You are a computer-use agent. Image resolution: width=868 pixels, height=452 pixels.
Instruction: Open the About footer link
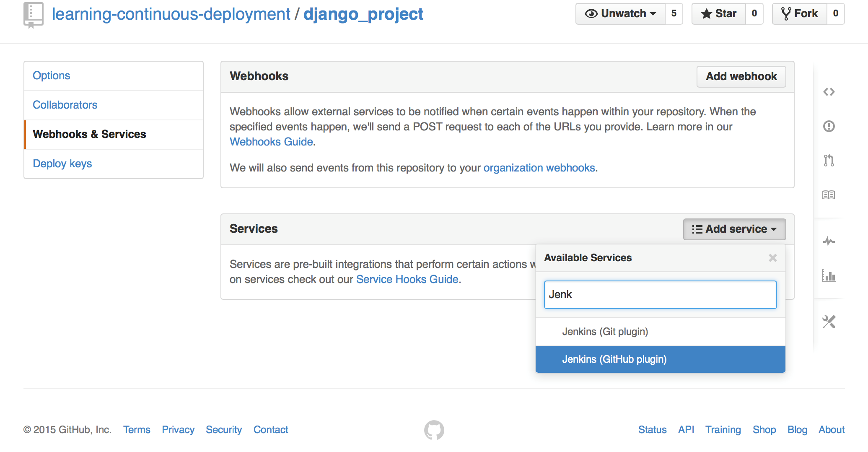coord(832,430)
